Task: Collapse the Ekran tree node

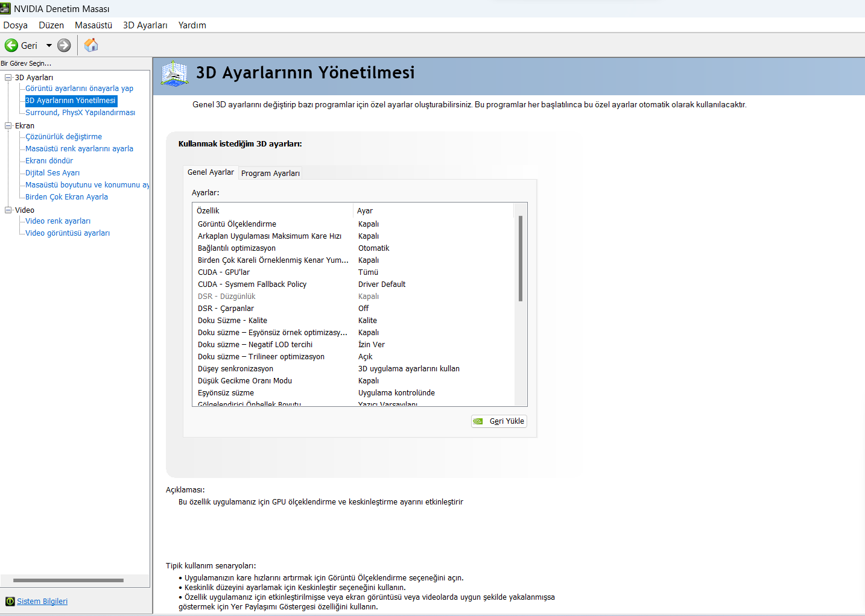Action: [x=8, y=125]
